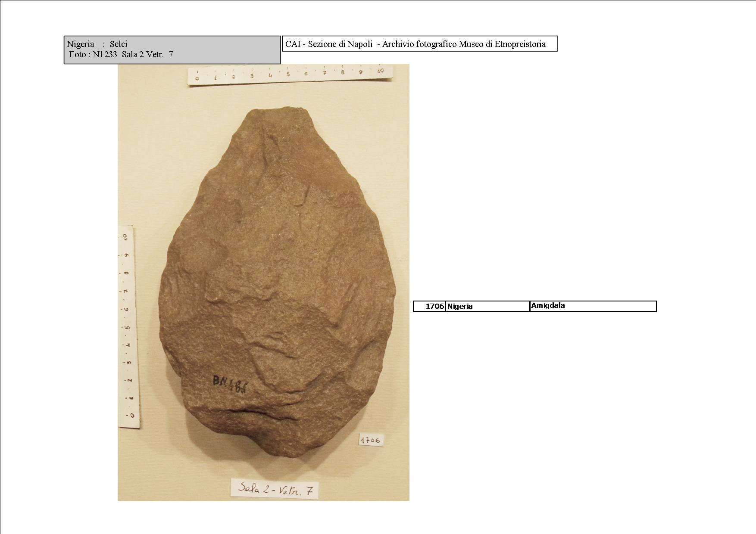756x534 pixels.
Task: Click the 'Nigeria : Selci' header text
Action: pyautogui.click(x=97, y=44)
